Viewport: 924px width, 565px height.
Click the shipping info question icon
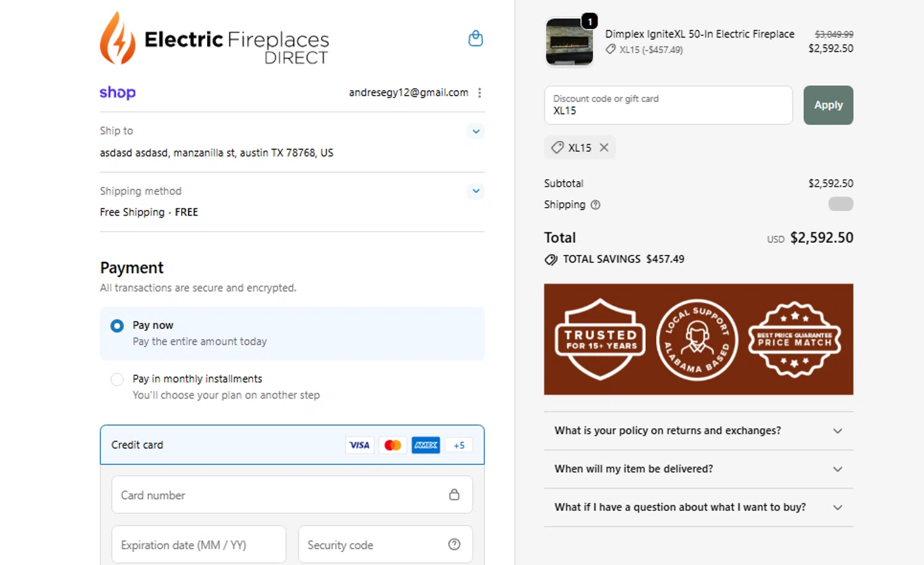tap(596, 205)
